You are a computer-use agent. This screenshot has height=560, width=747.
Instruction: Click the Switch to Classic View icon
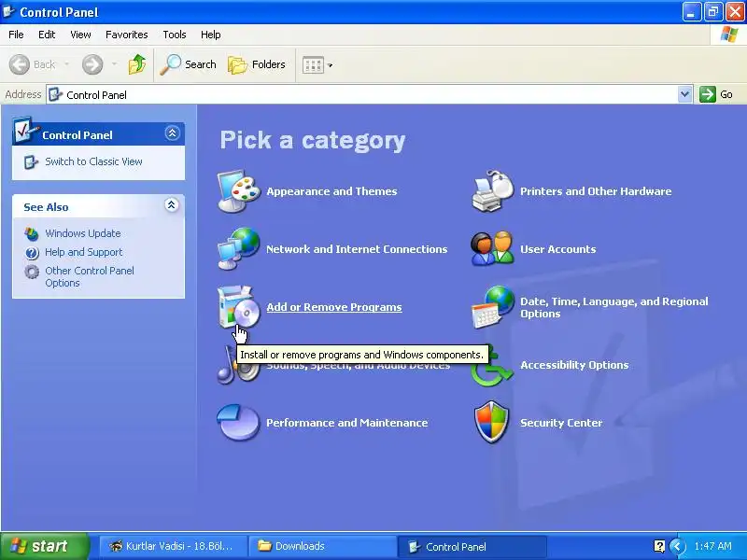pos(31,161)
